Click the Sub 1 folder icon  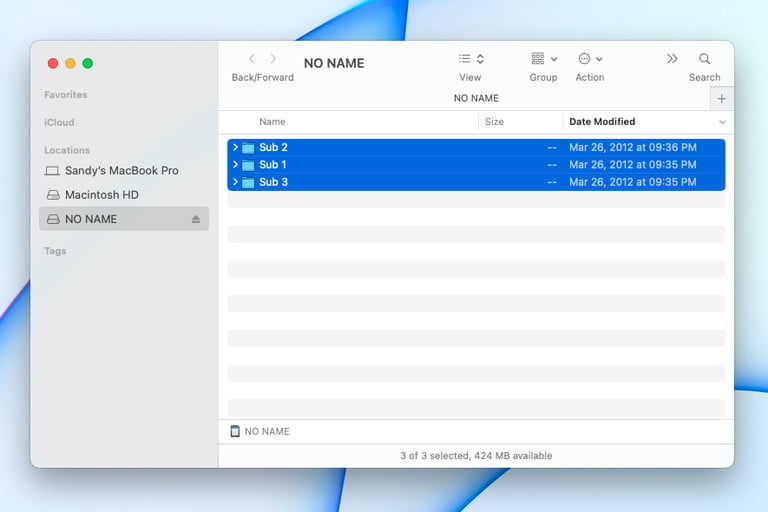coord(248,165)
